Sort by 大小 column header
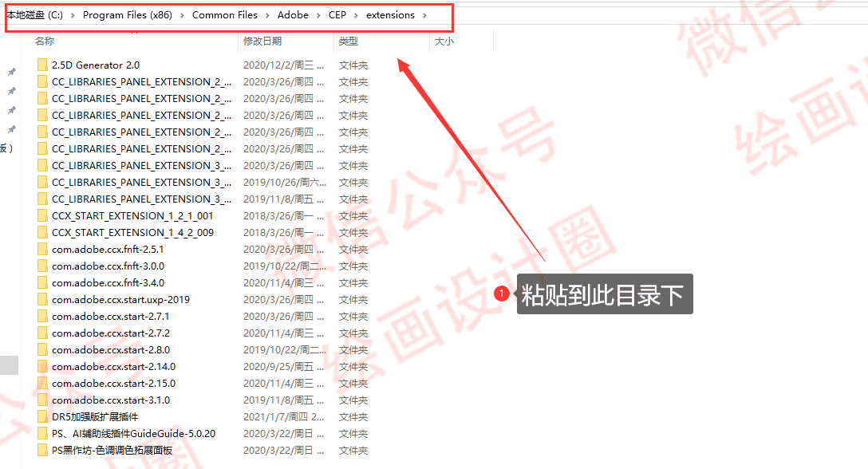This screenshot has height=469, width=868. 444,41
